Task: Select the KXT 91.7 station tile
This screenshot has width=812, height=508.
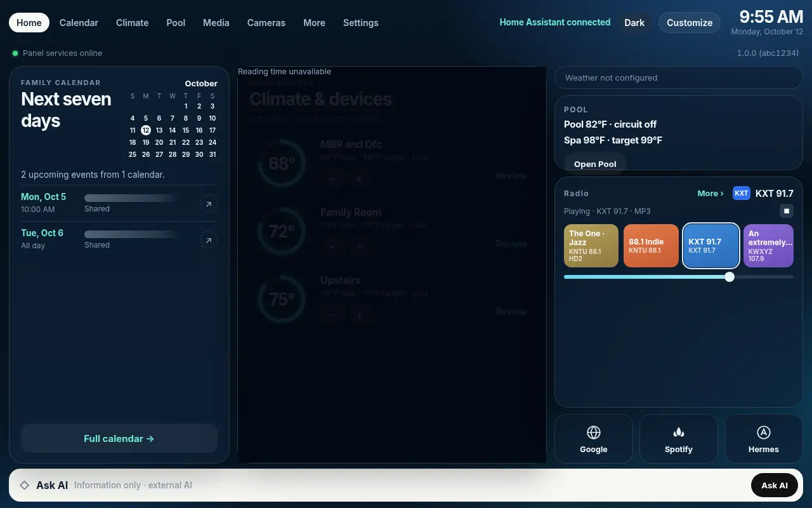Action: (710, 246)
